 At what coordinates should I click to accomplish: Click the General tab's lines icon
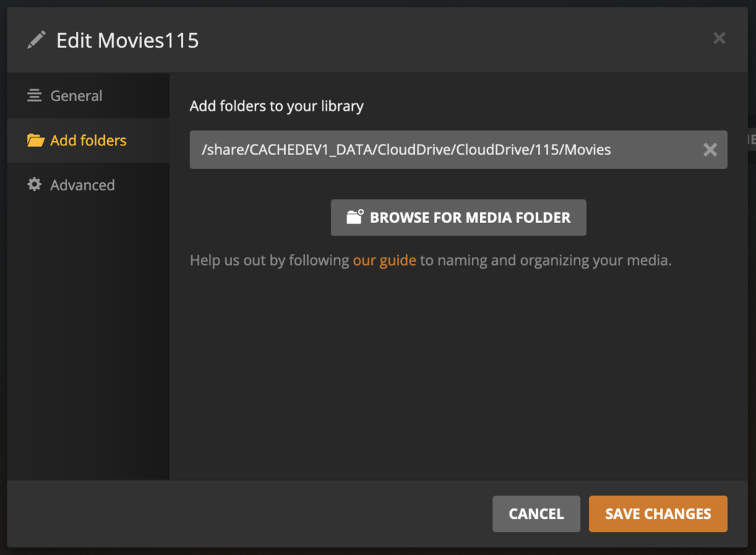click(x=34, y=96)
